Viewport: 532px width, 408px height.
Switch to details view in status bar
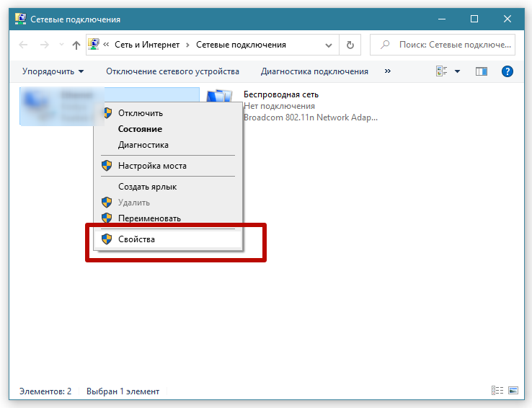click(x=497, y=391)
